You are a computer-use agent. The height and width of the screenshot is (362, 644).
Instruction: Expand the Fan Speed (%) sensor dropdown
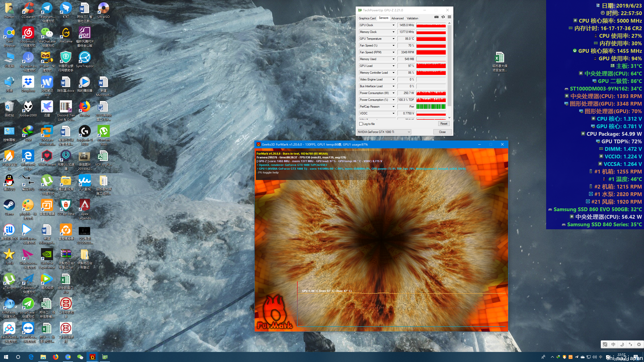tap(393, 46)
